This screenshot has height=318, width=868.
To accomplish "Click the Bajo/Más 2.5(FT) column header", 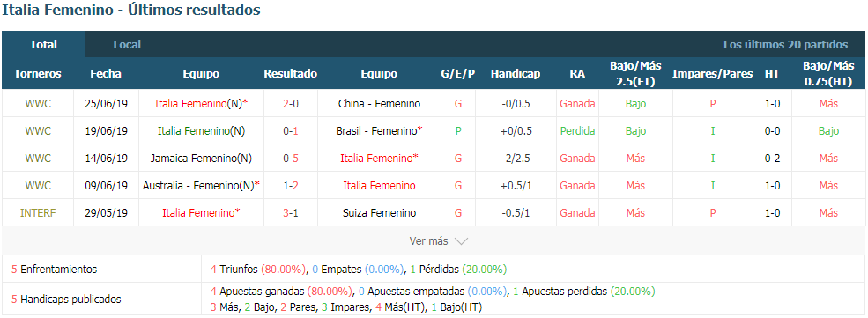I will click(635, 74).
